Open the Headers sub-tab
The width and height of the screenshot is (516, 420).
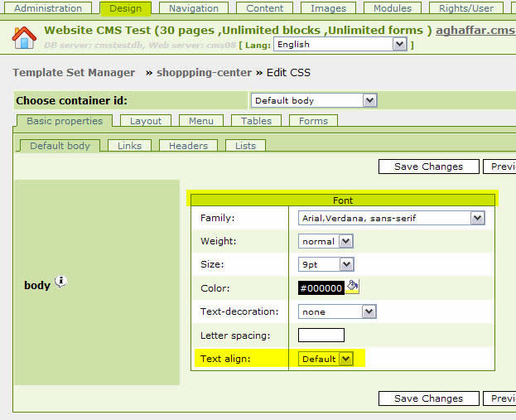[188, 146]
